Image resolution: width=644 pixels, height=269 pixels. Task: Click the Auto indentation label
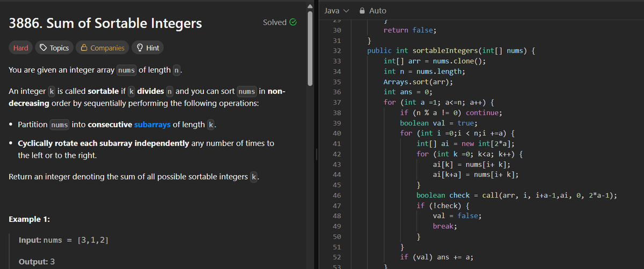pyautogui.click(x=378, y=10)
